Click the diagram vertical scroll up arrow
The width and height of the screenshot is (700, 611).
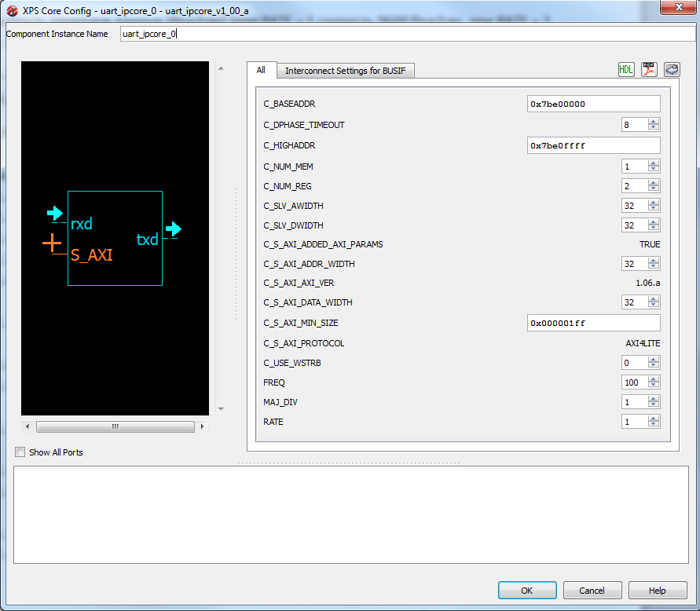pyautogui.click(x=221, y=68)
